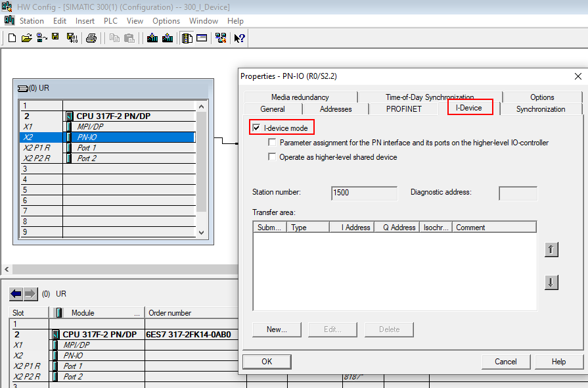The width and height of the screenshot is (588, 388).
Task: Click the New... transfer area button
Action: [x=277, y=329]
